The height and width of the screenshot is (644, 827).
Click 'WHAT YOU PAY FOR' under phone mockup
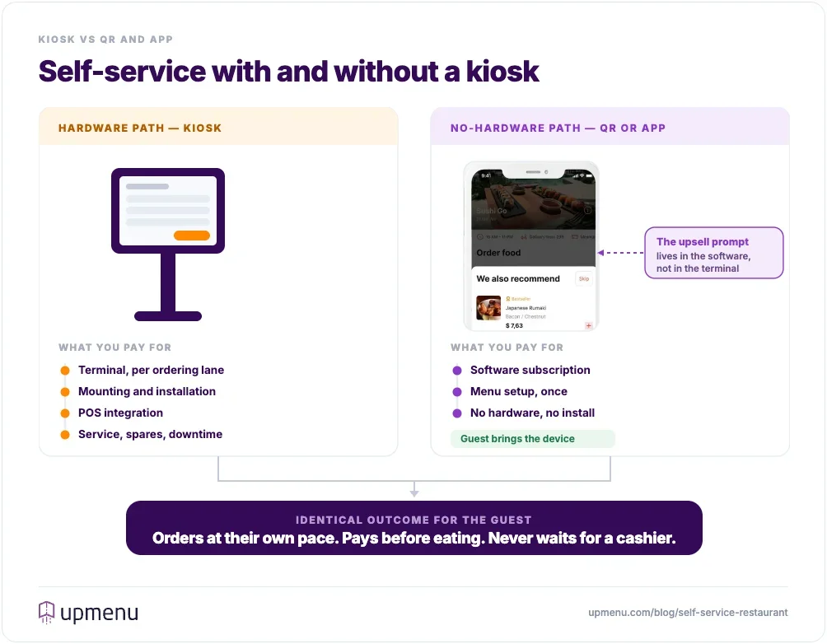coord(507,348)
